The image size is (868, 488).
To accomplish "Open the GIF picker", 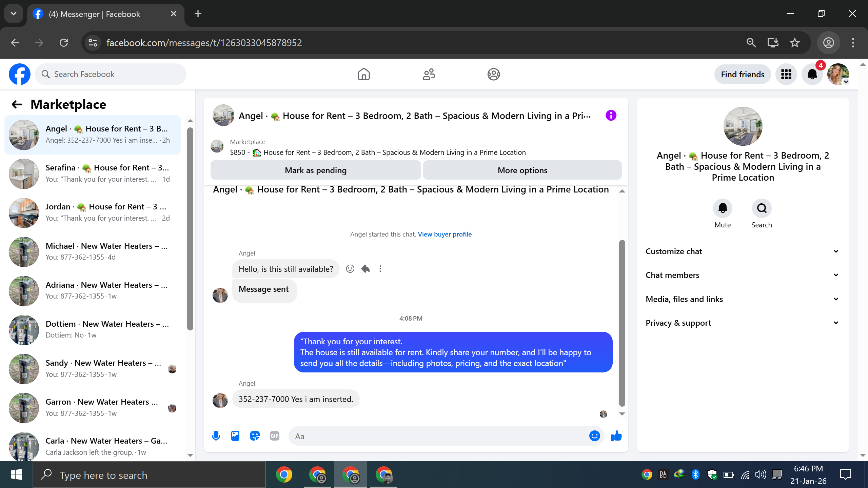I will pos(274,436).
